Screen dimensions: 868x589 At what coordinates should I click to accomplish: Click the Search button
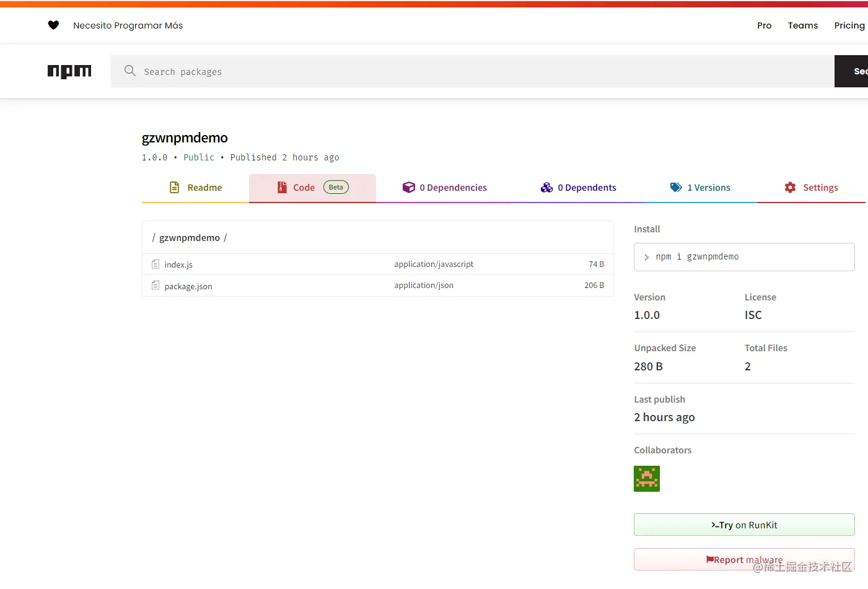click(x=851, y=71)
